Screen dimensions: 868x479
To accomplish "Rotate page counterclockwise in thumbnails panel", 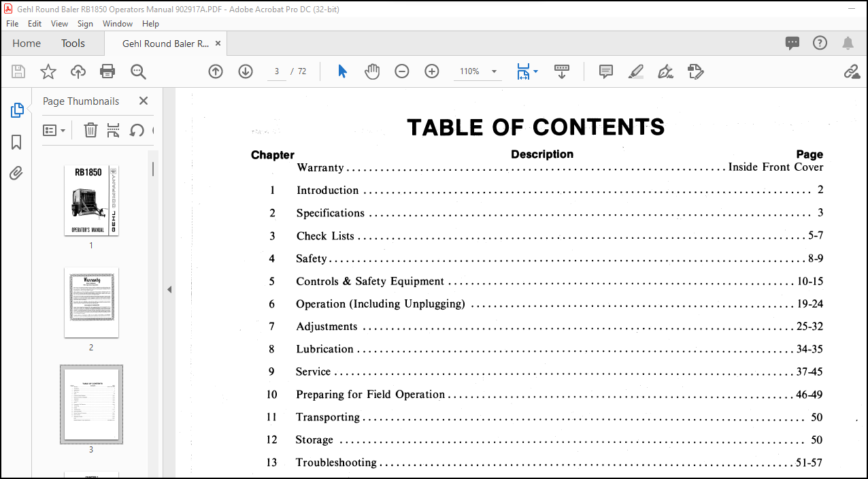I will point(137,130).
